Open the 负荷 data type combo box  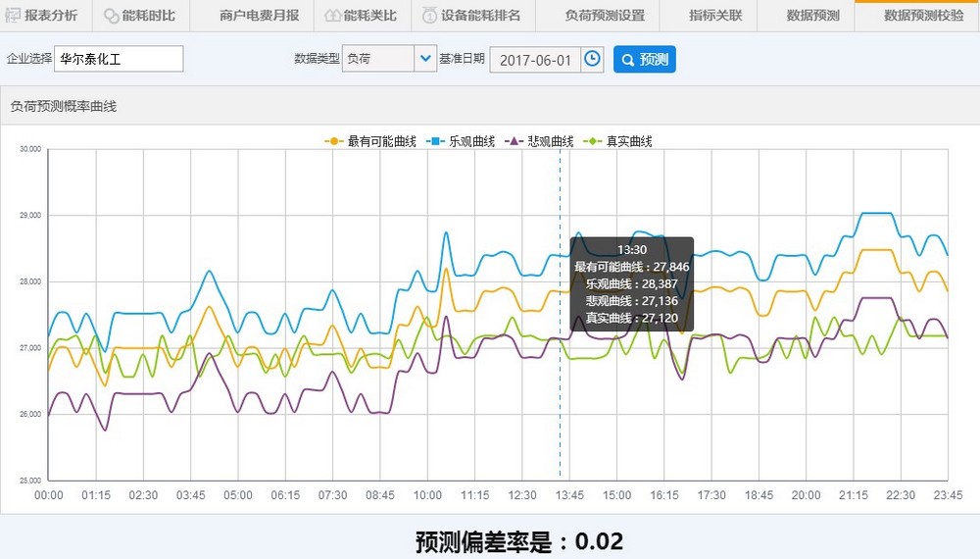coord(378,59)
